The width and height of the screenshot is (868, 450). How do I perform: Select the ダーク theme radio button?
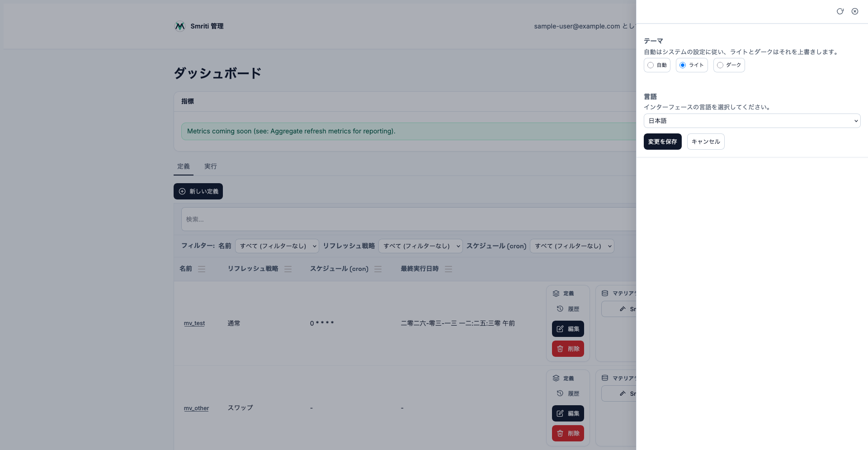(x=720, y=65)
